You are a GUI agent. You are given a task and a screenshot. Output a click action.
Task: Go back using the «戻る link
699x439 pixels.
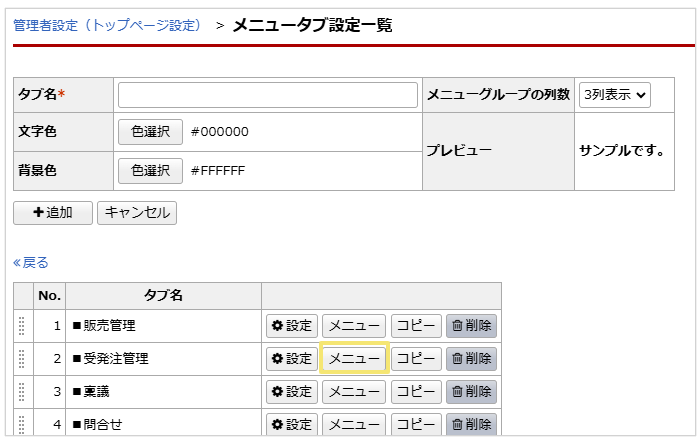[x=31, y=263]
